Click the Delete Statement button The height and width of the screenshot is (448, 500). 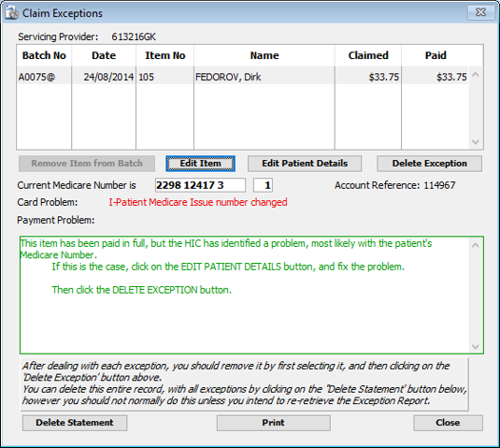coord(75,423)
